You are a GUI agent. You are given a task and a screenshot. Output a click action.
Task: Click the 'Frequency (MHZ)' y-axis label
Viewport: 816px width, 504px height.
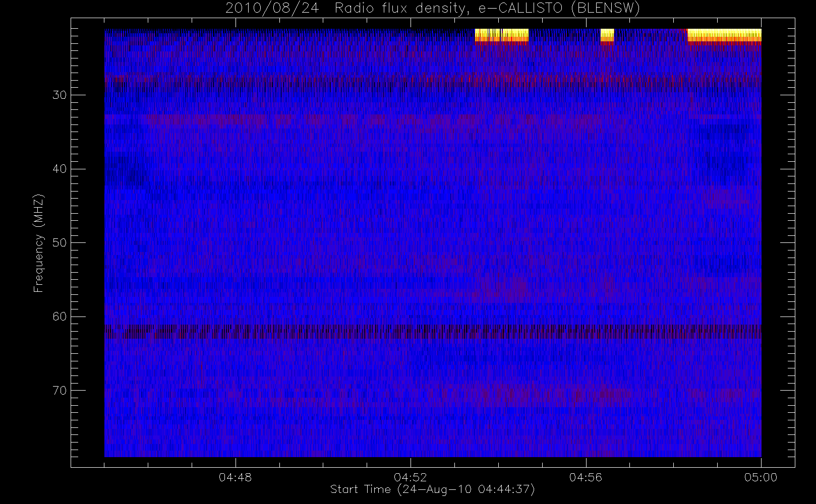coord(38,243)
